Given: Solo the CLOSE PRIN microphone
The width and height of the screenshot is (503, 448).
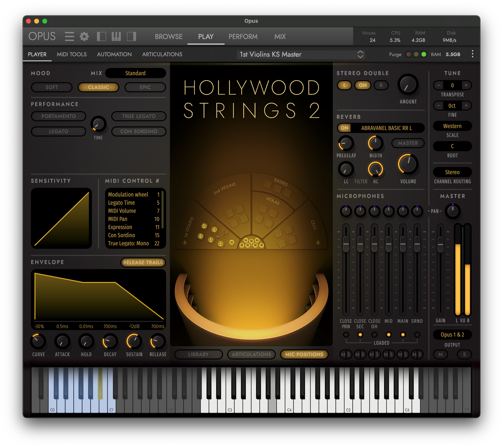Looking at the screenshot, I should click(349, 354).
